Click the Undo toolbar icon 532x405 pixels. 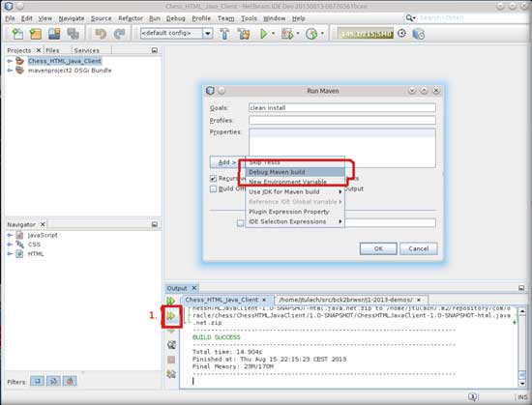pyautogui.click(x=101, y=34)
